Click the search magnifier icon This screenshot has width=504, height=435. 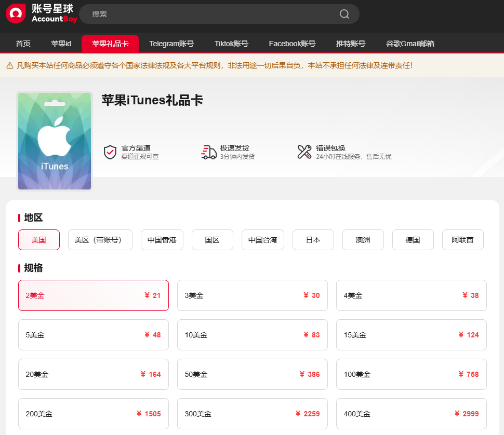click(344, 14)
